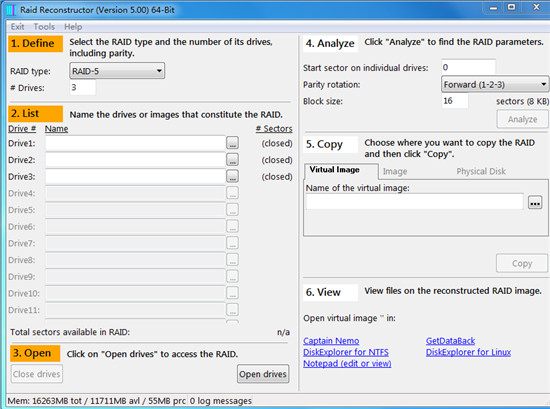Open the Captain Nemo link
Image resolution: width=550 pixels, height=409 pixels.
tap(331, 341)
